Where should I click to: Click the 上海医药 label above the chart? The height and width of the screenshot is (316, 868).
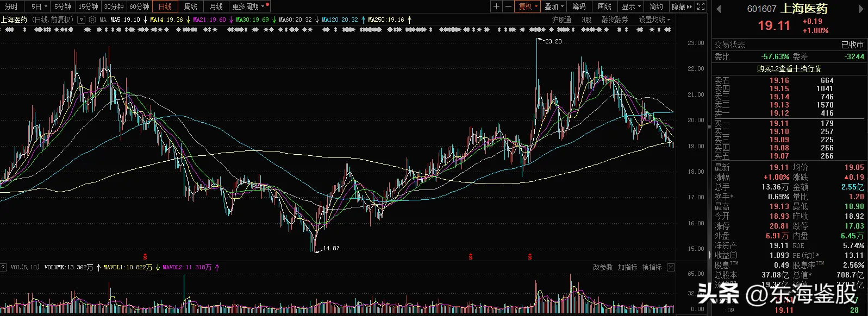point(14,20)
